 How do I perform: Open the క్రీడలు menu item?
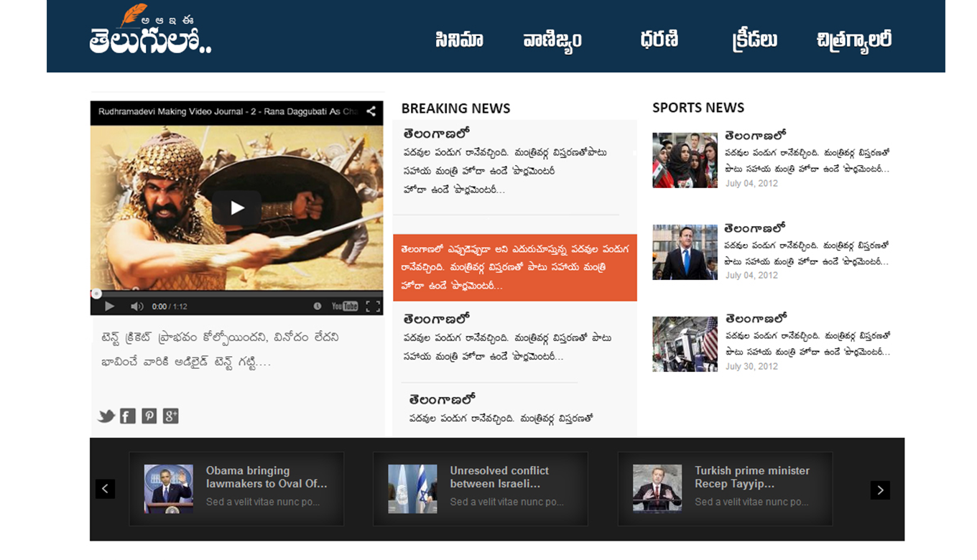[x=754, y=39]
